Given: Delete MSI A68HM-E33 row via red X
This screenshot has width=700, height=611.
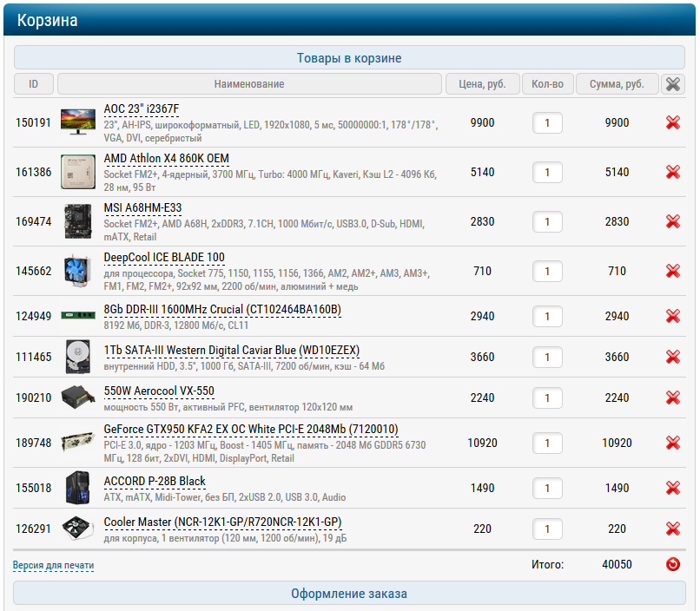Looking at the screenshot, I should pos(673,221).
